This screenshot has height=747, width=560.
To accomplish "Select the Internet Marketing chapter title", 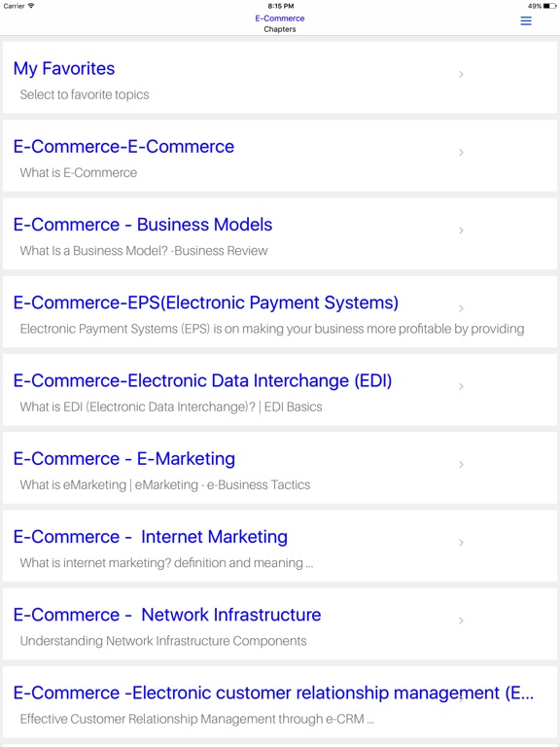I will pos(151,537).
